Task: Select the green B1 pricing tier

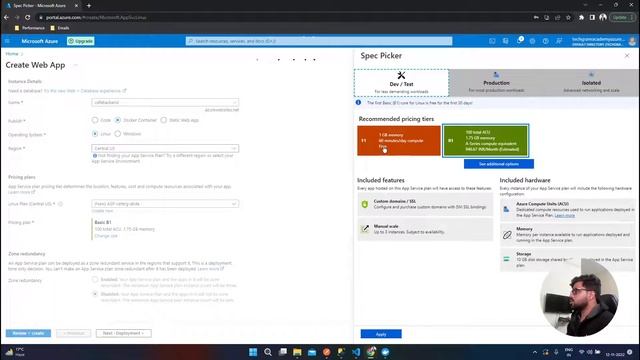Action: click(485, 141)
